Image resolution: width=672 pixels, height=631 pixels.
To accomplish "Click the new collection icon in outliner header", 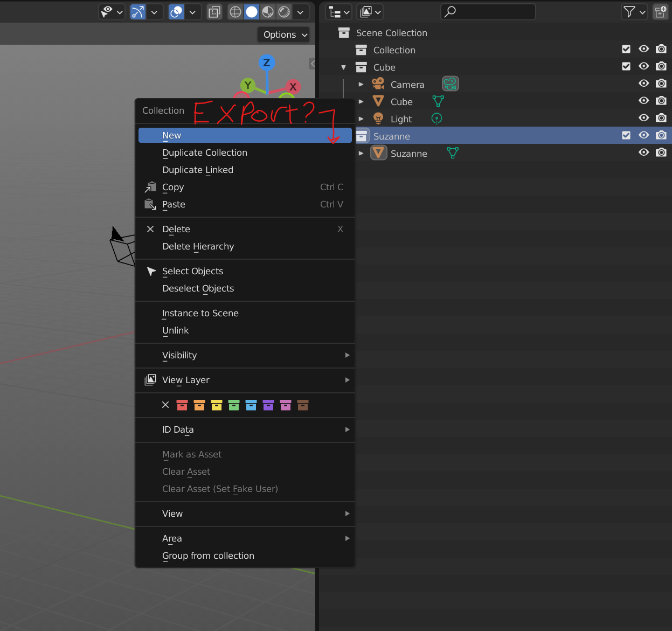I will (660, 12).
